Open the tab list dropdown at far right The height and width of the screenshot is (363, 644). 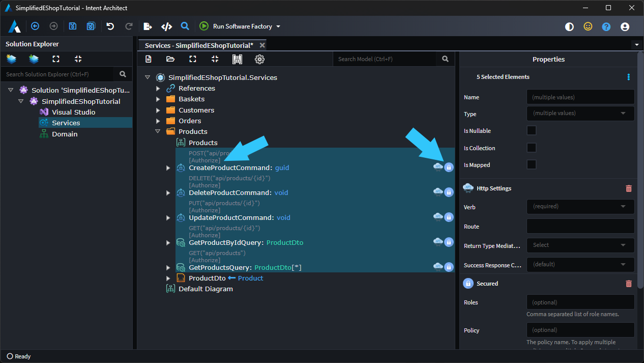[x=636, y=45]
